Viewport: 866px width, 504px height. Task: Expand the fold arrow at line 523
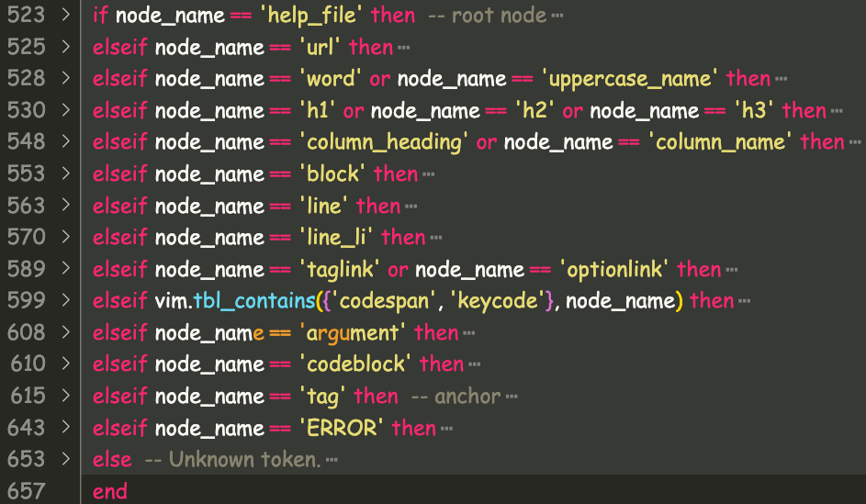(66, 16)
